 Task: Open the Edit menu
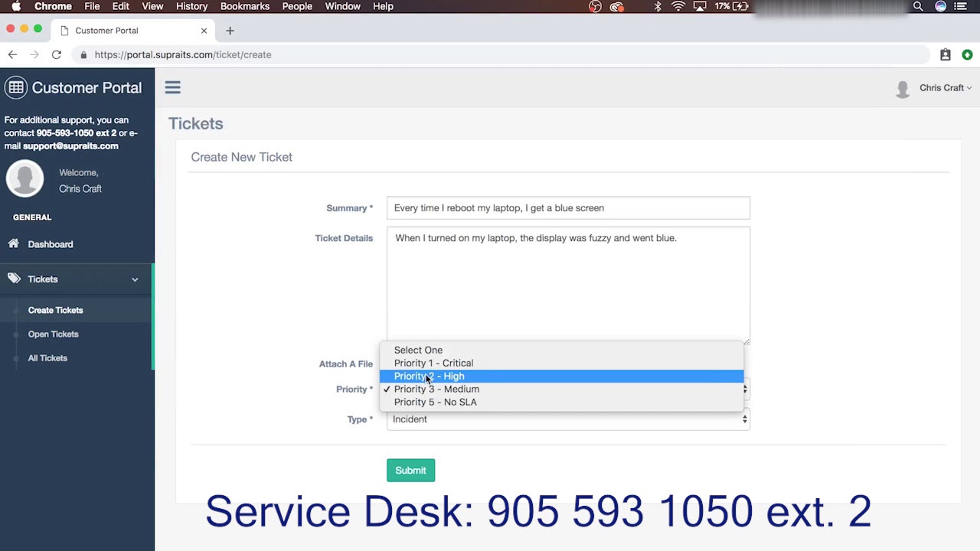coord(121,6)
